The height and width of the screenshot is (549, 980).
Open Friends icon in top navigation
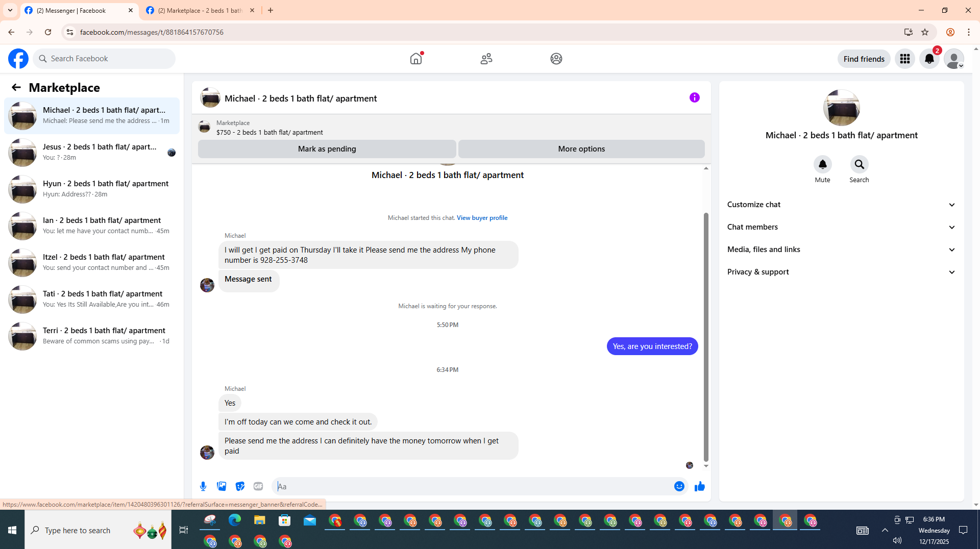click(x=486, y=59)
